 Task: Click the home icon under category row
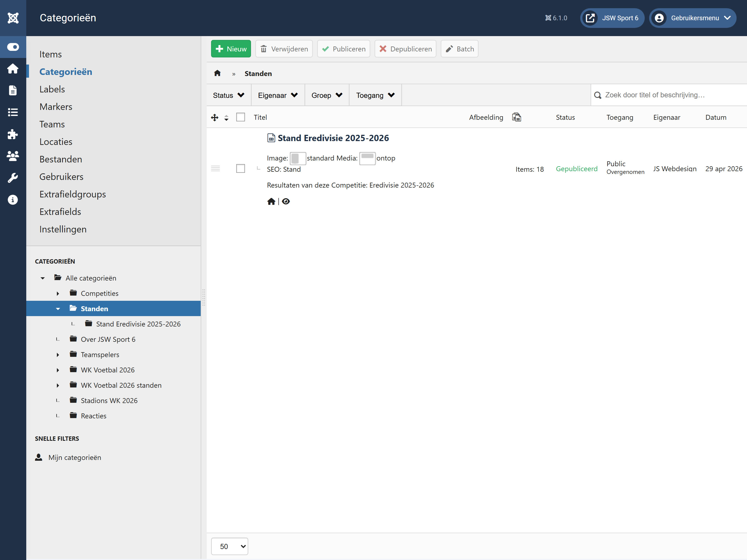pyautogui.click(x=271, y=201)
